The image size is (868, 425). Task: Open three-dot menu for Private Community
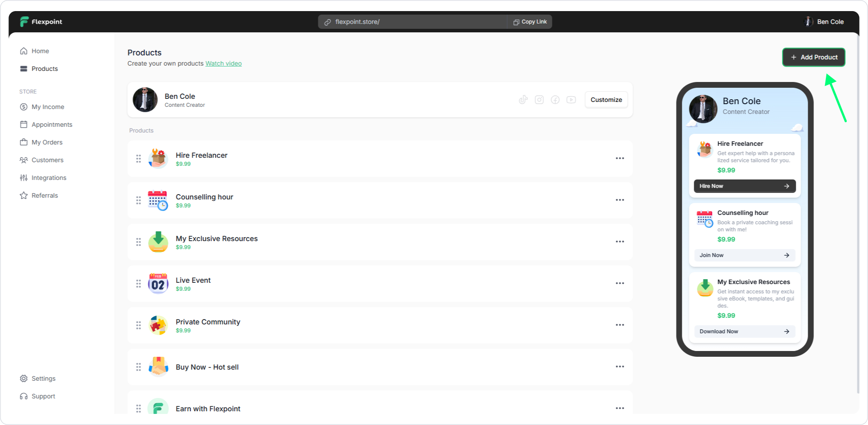[x=619, y=325]
